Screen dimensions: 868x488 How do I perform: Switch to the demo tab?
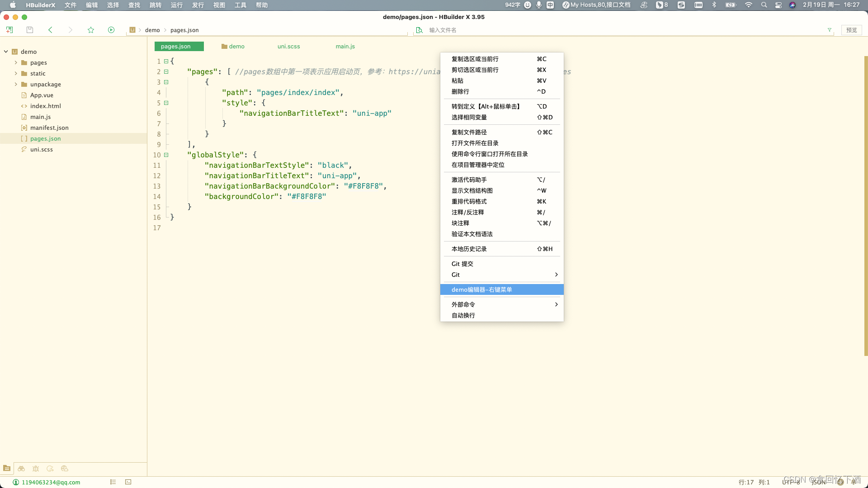[233, 46]
